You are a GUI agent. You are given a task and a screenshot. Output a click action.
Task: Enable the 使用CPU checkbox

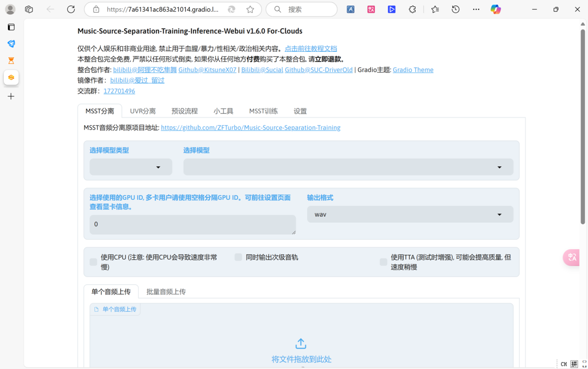(94, 262)
